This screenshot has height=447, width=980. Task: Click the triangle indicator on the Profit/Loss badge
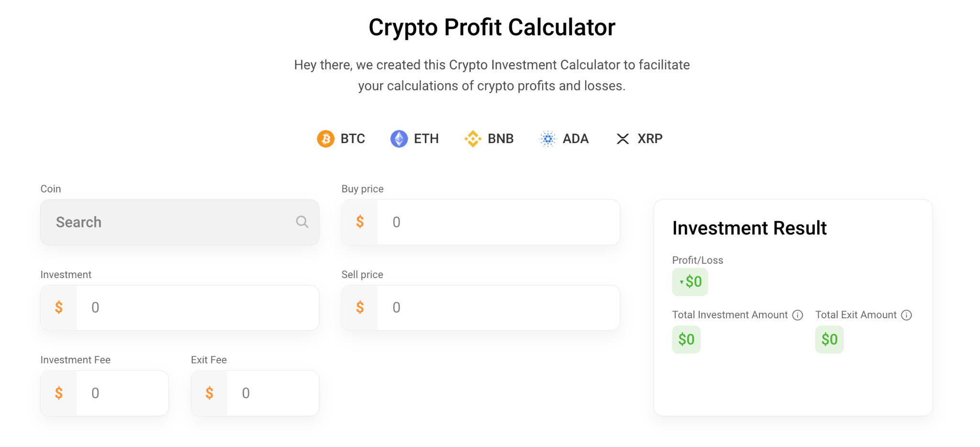tap(681, 282)
